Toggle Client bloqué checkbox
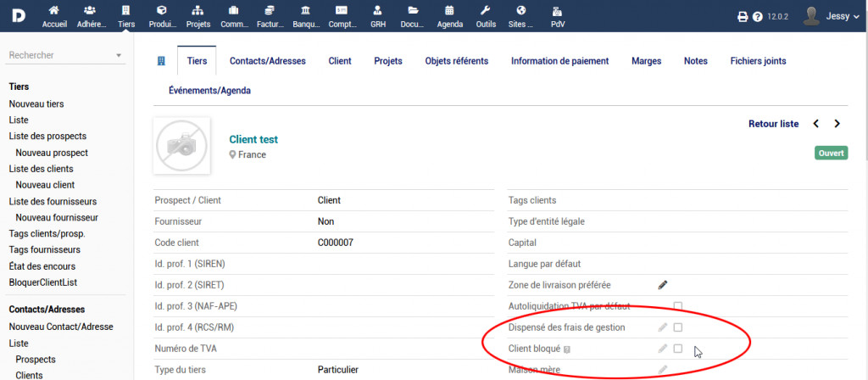Screen dimensions: 868x380 click(x=678, y=349)
